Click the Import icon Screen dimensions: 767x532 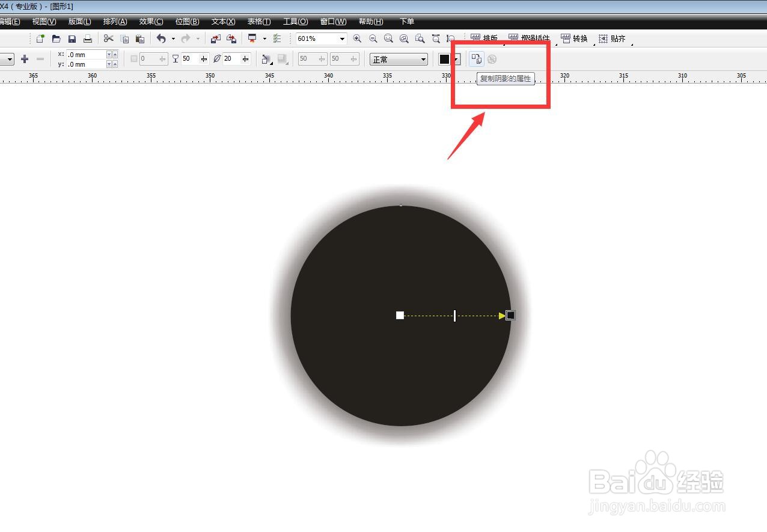tap(216, 38)
